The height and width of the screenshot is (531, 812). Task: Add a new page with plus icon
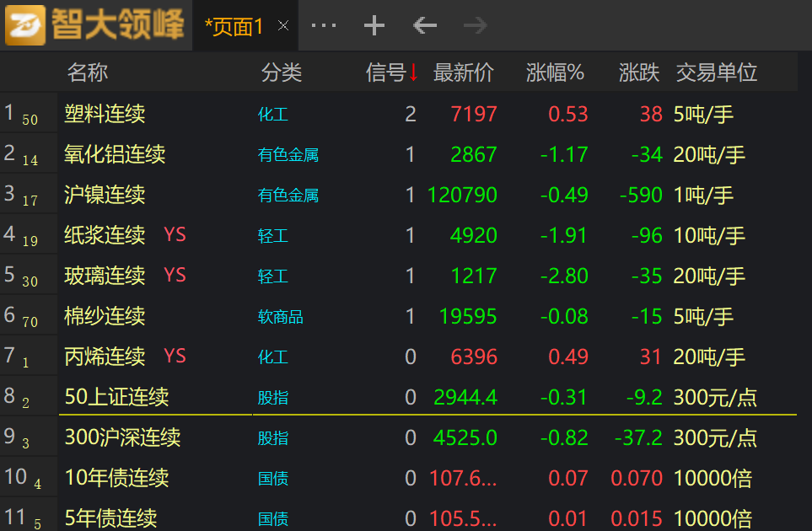coord(374,26)
